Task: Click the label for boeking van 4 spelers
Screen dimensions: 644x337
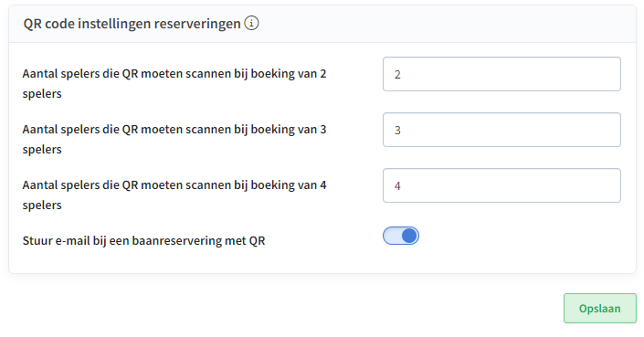Action: point(174,195)
